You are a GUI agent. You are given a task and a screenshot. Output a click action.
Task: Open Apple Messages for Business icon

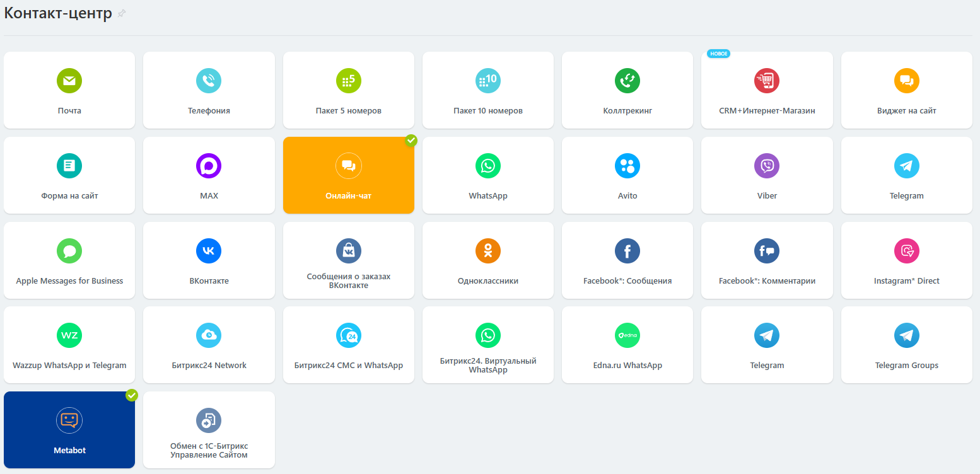69,251
